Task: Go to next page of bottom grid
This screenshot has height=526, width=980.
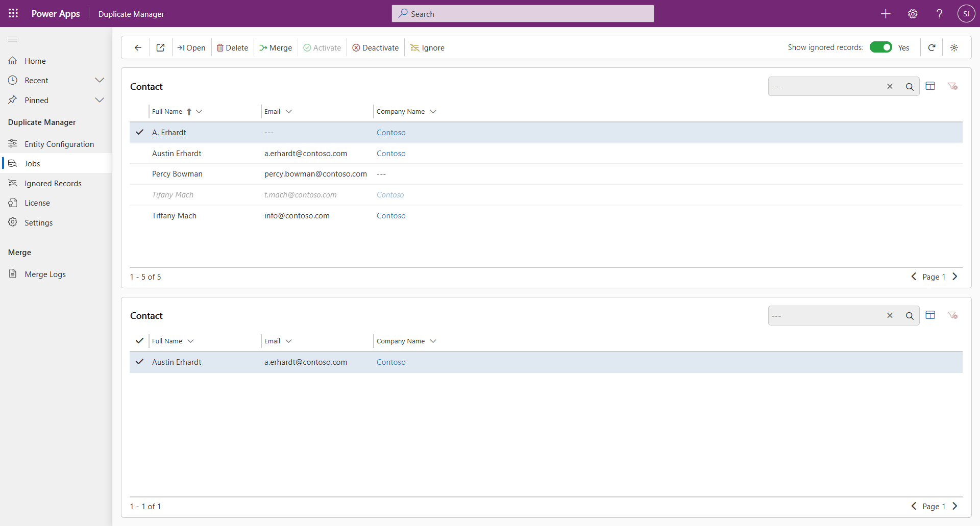Action: point(955,506)
